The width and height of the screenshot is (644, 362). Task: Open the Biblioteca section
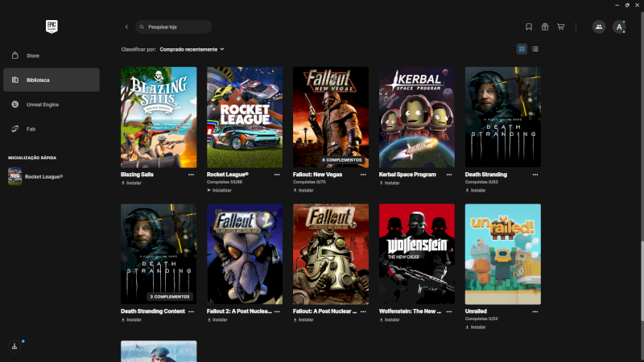pyautogui.click(x=52, y=80)
